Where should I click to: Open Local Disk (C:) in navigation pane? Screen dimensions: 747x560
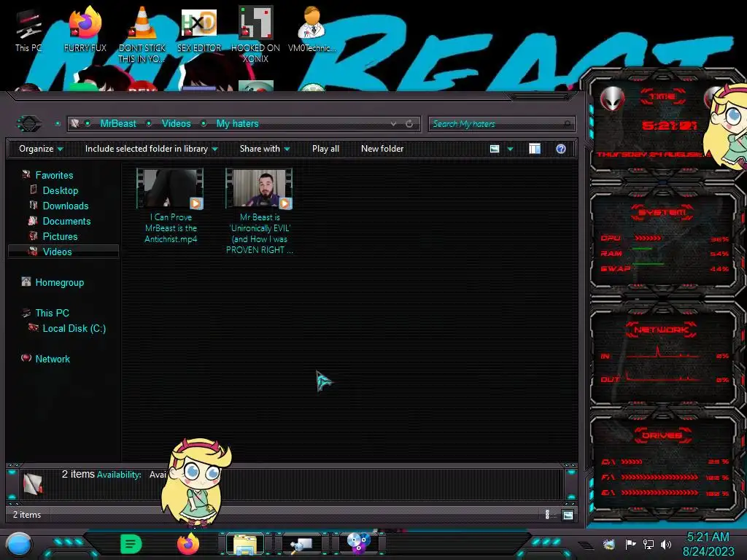tap(74, 328)
